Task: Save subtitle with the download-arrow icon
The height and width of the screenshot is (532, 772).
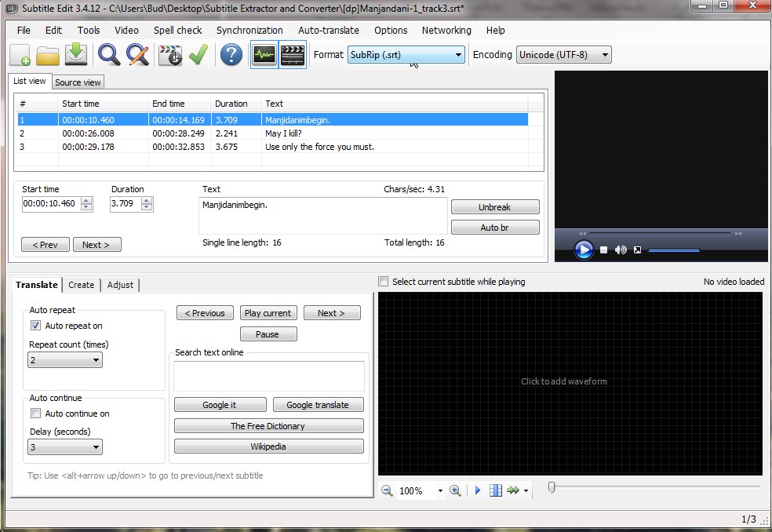Action: click(76, 55)
